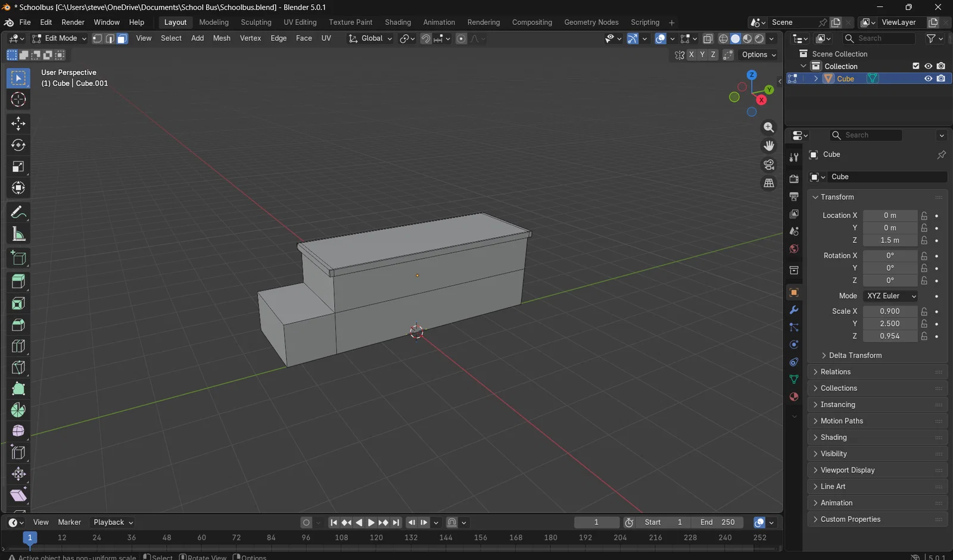Select the Move tool in toolbar
This screenshot has width=953, height=560.
click(18, 123)
